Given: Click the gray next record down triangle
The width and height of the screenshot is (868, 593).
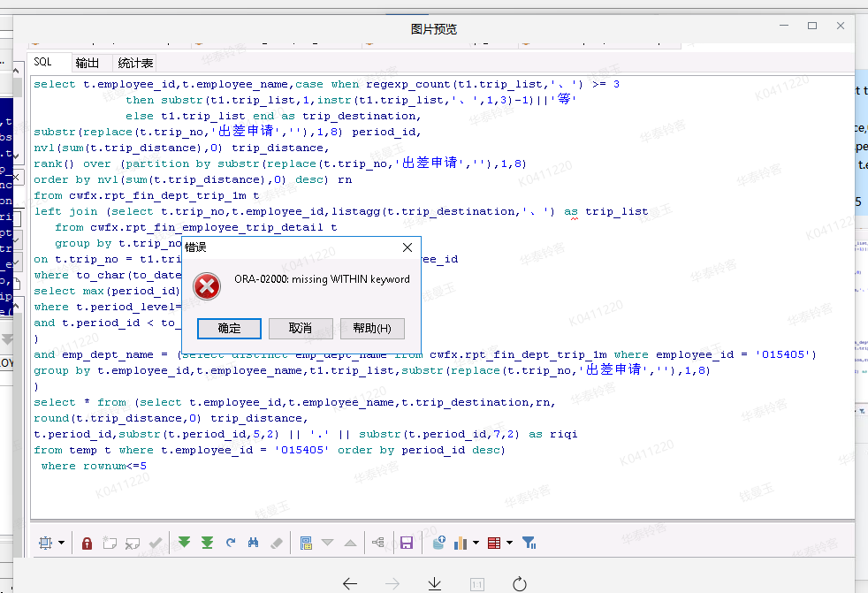Looking at the screenshot, I should pyautogui.click(x=328, y=543).
